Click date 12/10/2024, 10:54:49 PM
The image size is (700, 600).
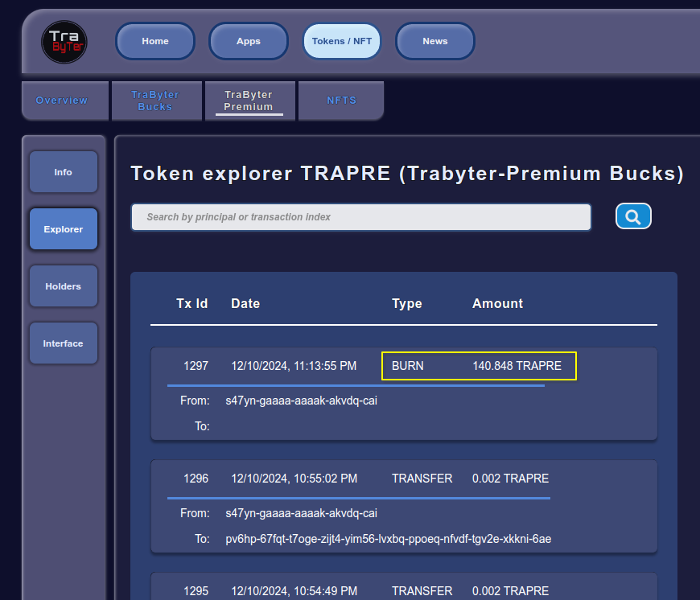coord(294,591)
